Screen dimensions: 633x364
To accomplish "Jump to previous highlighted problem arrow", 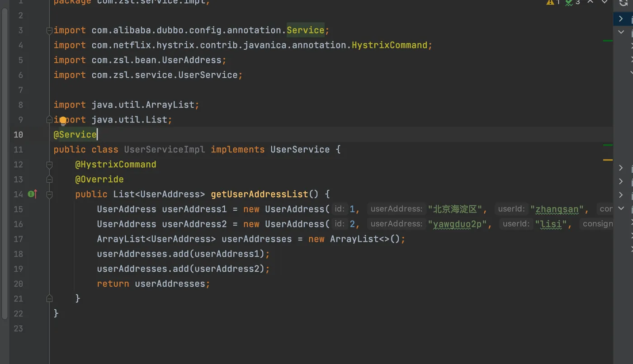I will click(590, 2).
